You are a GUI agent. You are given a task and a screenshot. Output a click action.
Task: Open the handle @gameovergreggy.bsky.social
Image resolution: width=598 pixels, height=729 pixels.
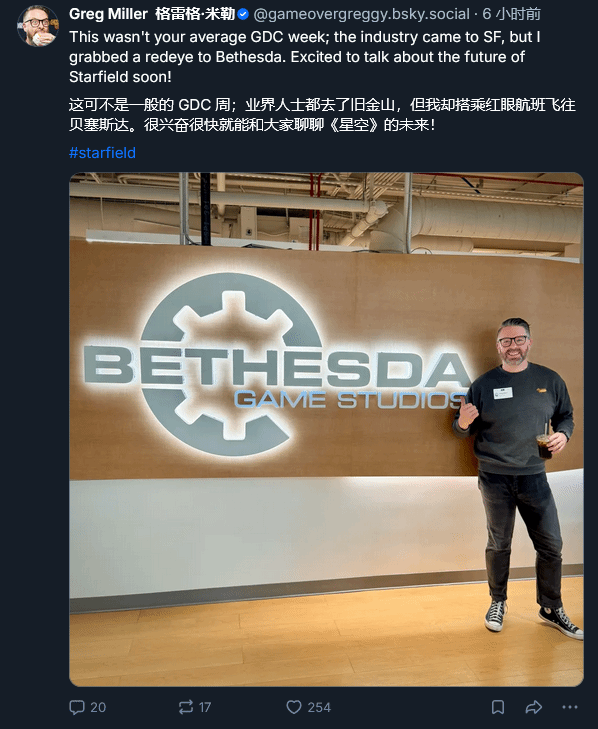pyautogui.click(x=361, y=14)
